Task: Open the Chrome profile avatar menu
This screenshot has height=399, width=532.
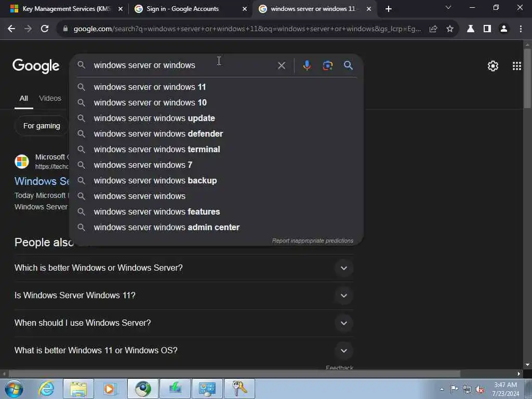Action: pos(504,29)
